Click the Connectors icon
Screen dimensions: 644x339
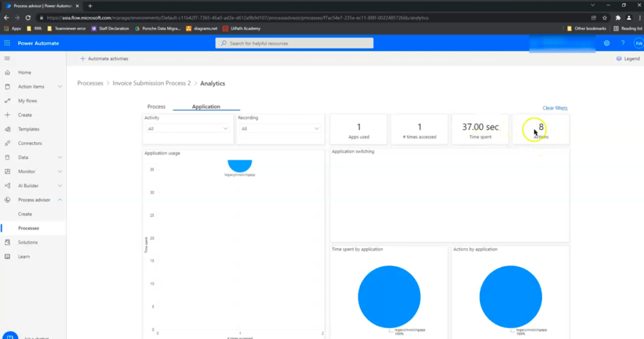8,143
